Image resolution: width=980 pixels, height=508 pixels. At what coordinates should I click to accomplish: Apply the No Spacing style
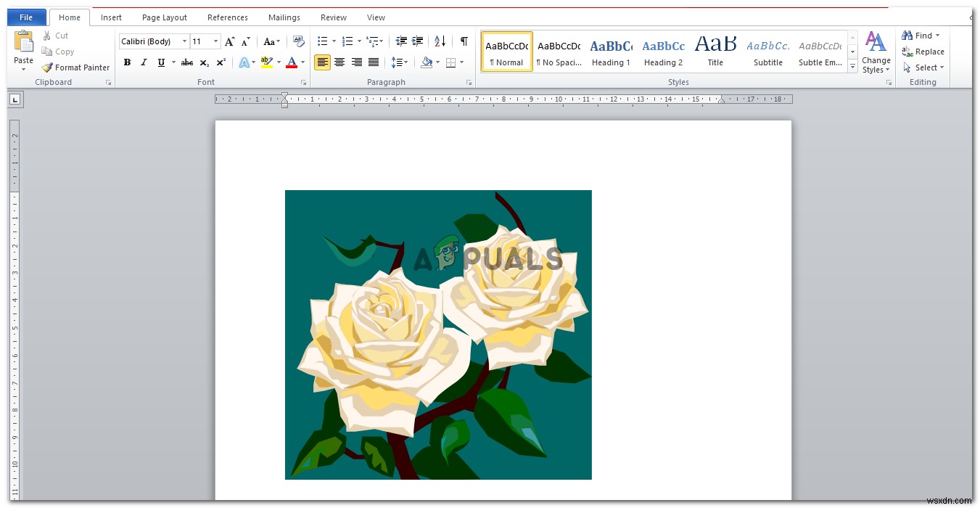[x=559, y=52]
